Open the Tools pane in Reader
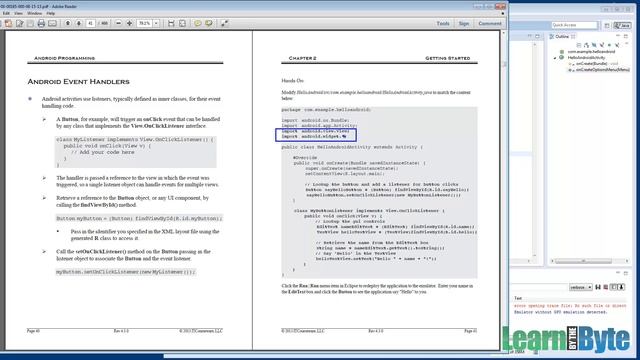The image size is (640, 360). [443, 24]
